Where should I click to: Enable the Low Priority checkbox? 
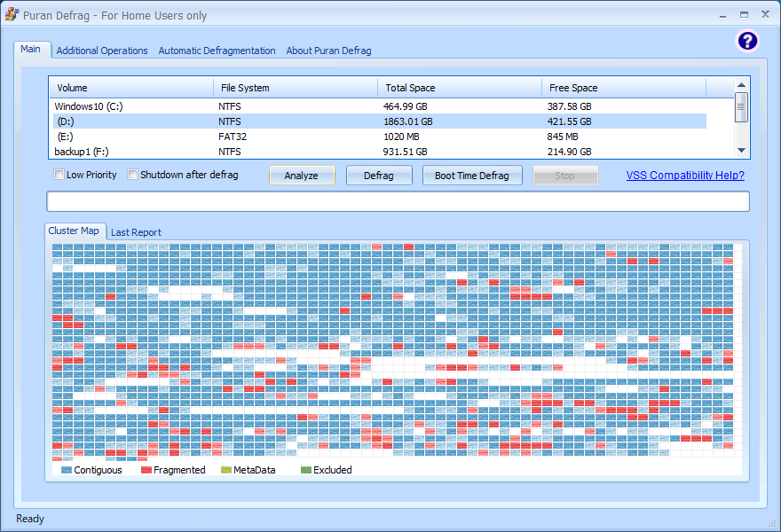click(59, 175)
